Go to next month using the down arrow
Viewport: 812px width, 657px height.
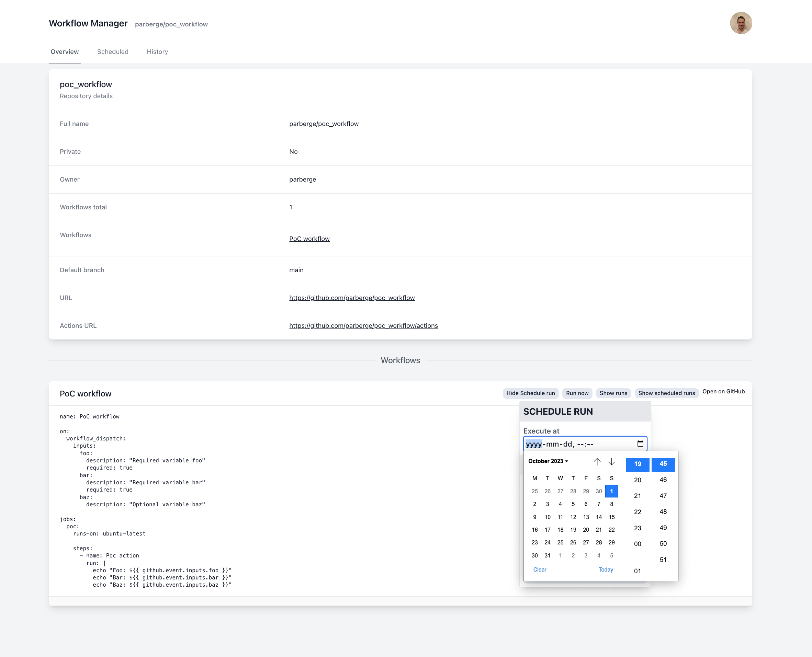tap(612, 462)
